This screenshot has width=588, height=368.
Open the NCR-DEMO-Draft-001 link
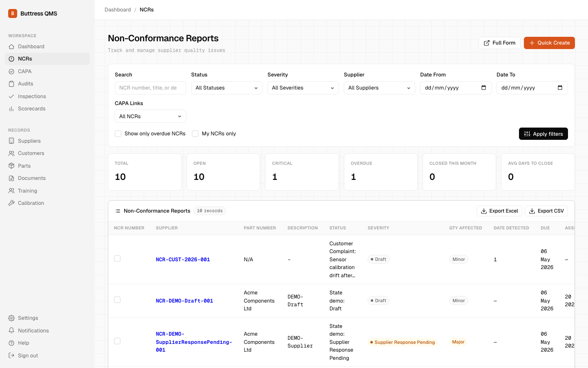(185, 301)
